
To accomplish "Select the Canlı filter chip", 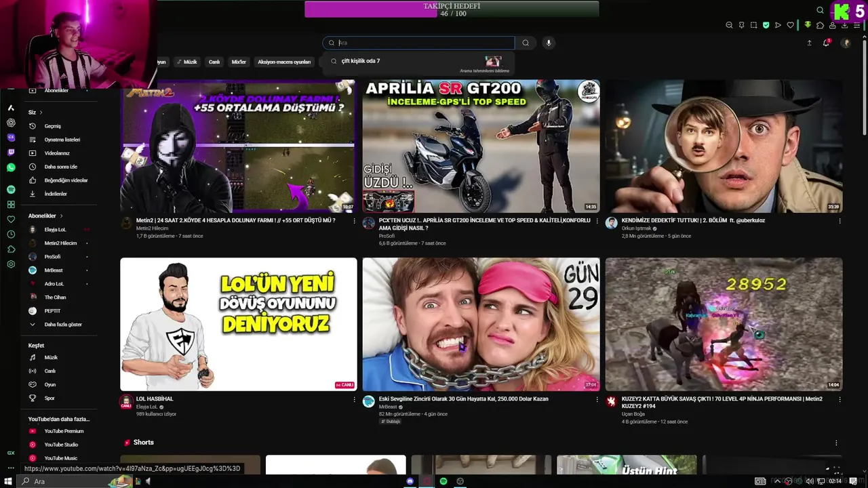I will point(214,62).
